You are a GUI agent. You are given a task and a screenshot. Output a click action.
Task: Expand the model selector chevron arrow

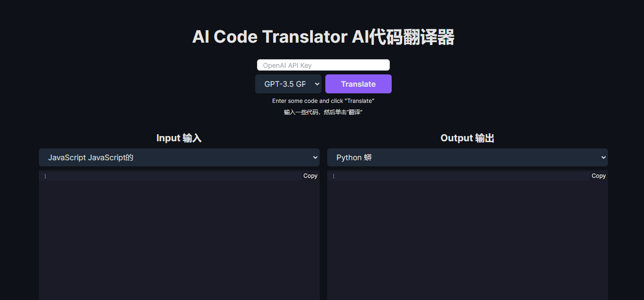[316, 83]
